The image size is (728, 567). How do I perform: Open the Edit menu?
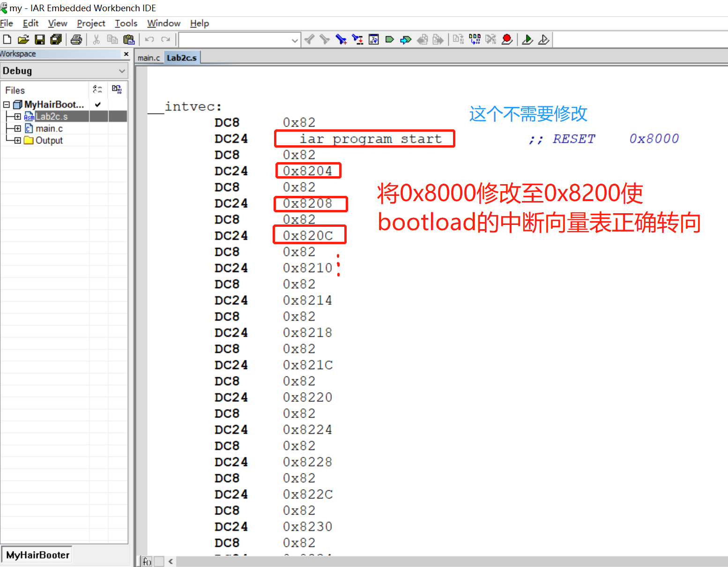point(30,23)
